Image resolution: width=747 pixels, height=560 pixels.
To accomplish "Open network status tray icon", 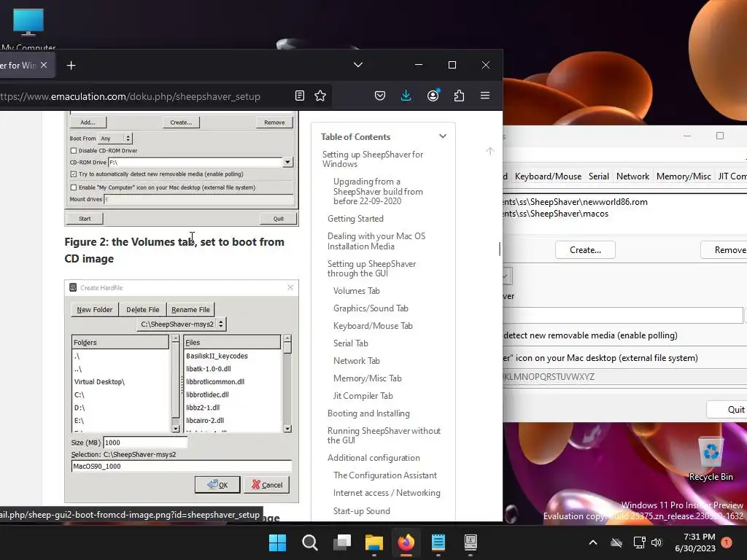I will coord(639,542).
